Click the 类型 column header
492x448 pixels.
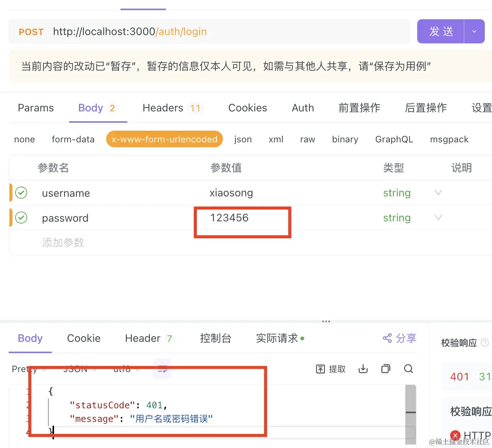(394, 168)
